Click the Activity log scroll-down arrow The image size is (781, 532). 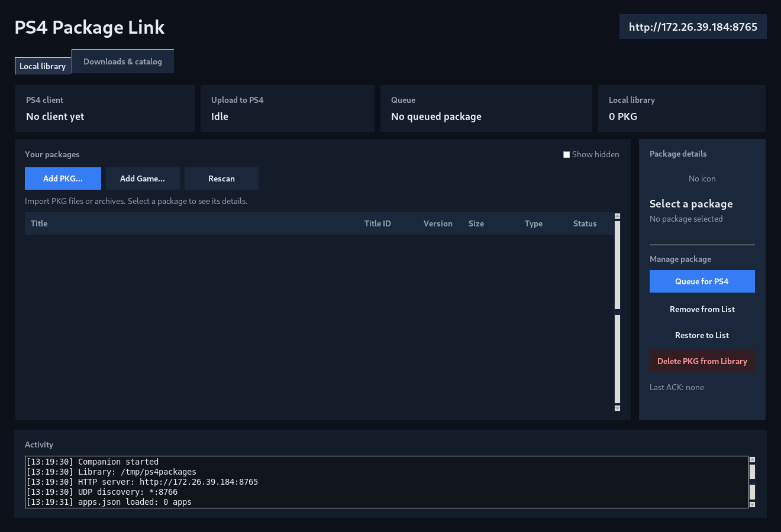click(x=752, y=505)
